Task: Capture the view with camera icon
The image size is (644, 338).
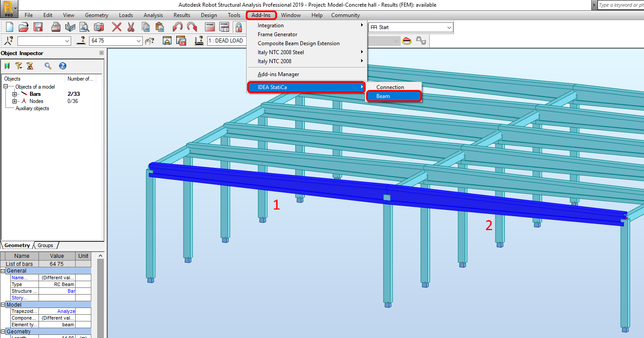Action: point(99,27)
